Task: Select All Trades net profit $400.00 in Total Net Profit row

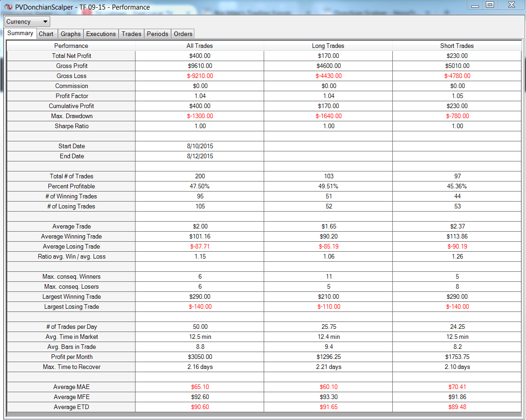Action: pyautogui.click(x=200, y=56)
